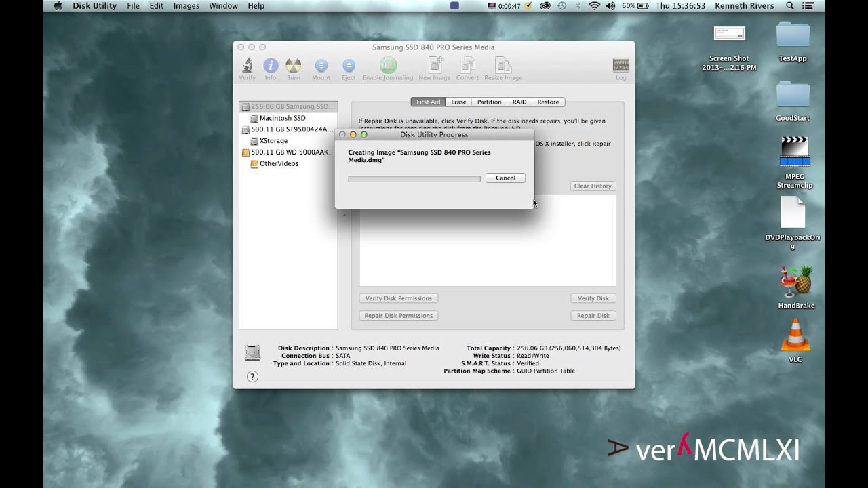This screenshot has height=488, width=868.
Task: Click the Time Machine menu bar icon
Action: [562, 6]
